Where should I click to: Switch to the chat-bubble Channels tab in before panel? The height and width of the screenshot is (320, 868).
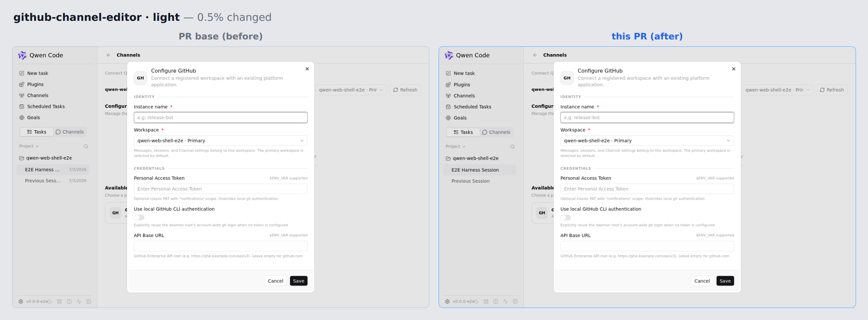(x=69, y=132)
